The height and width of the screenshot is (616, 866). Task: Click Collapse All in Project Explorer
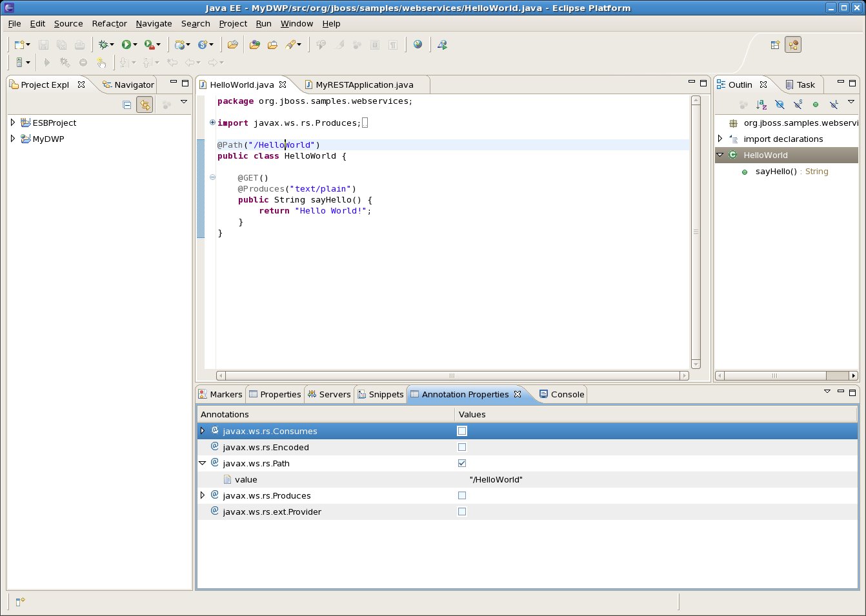pos(127,104)
